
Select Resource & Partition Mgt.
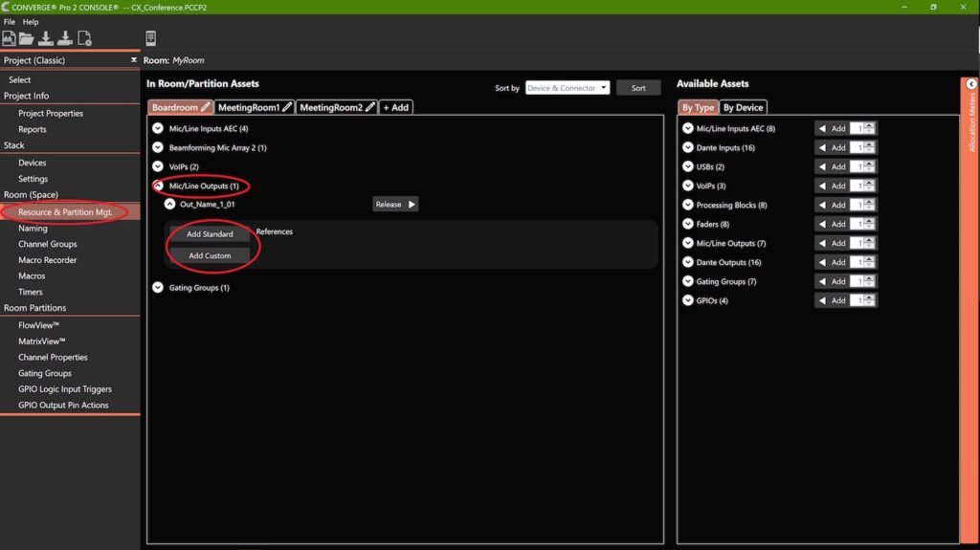(65, 212)
